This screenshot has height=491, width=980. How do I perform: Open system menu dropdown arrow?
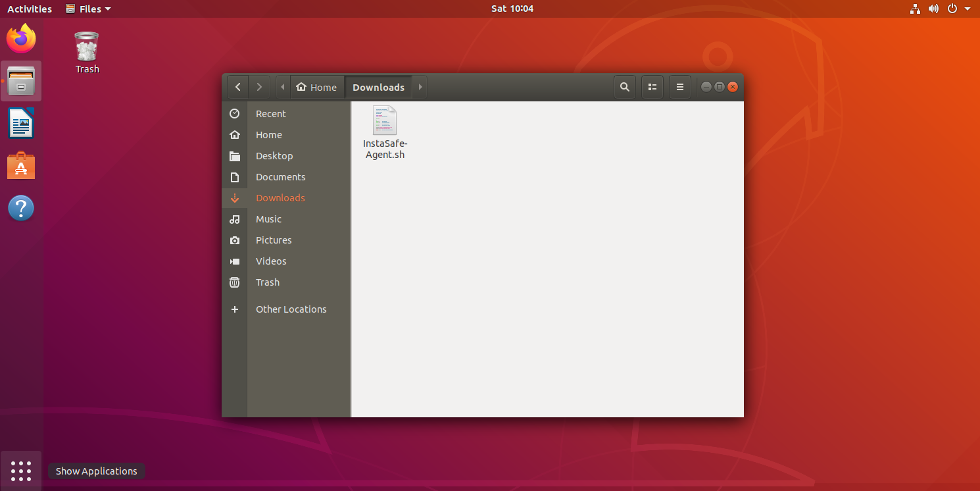(x=968, y=9)
